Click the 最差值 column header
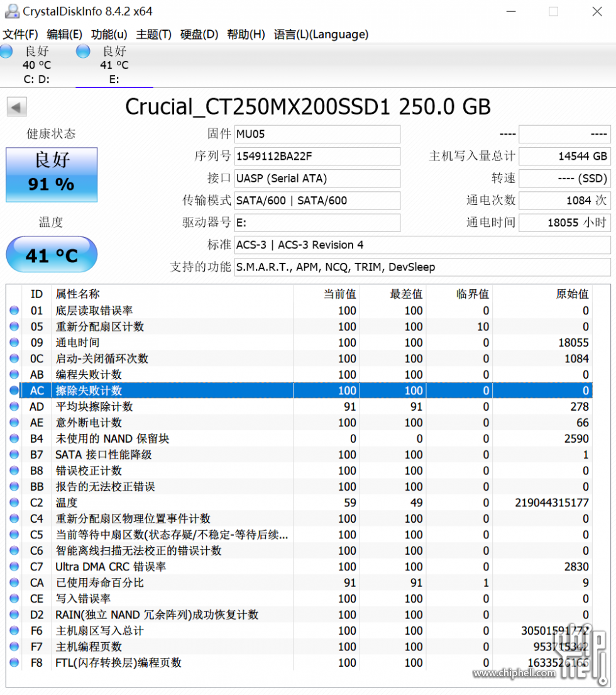This screenshot has height=695, width=616. (x=393, y=294)
